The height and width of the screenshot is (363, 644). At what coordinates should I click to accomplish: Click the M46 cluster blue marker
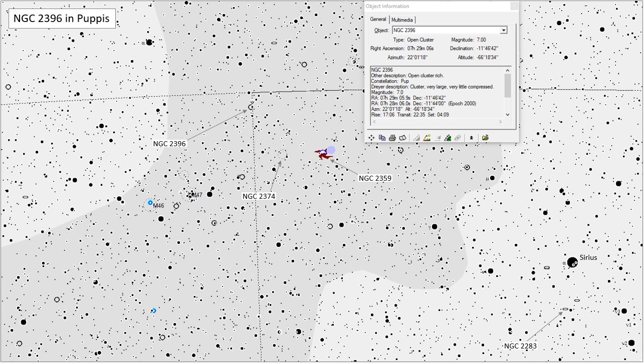tap(150, 203)
